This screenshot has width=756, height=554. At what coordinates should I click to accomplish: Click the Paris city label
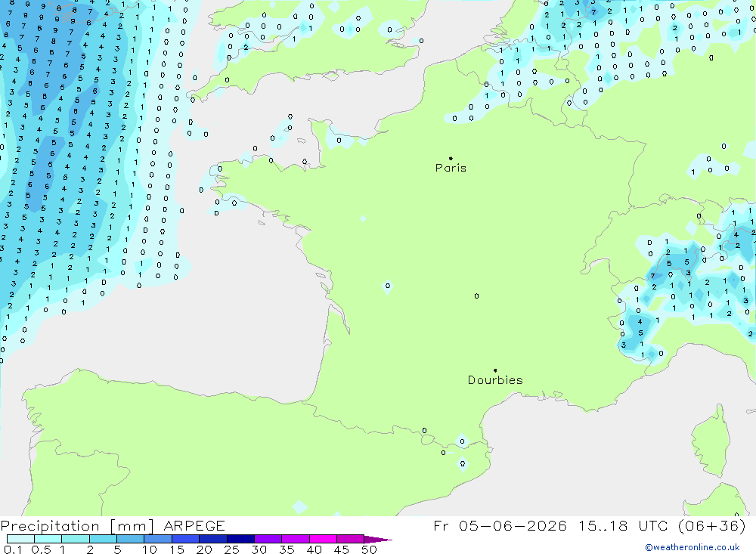(x=451, y=168)
